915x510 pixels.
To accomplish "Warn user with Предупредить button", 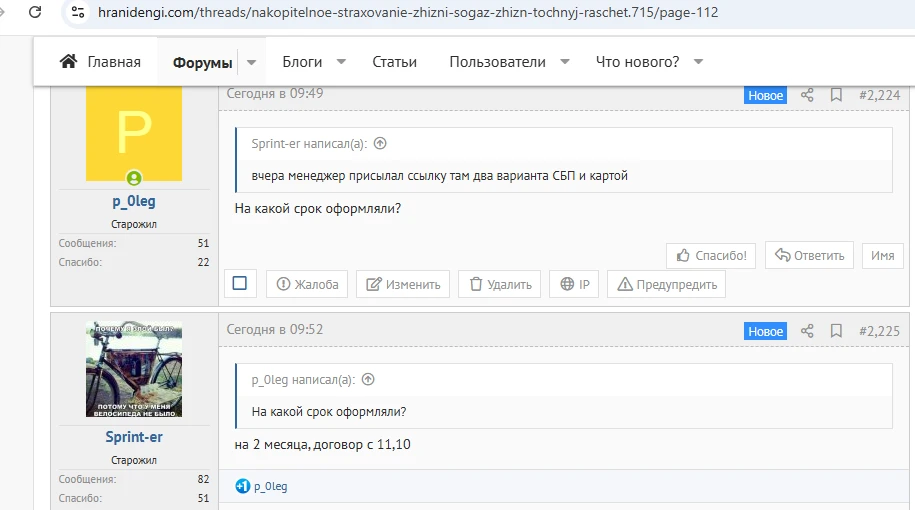I will point(666,284).
